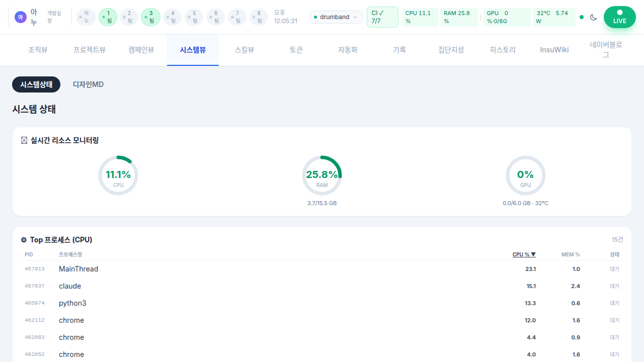
Task: Sort processes by MEM % column header
Action: pyautogui.click(x=571, y=254)
